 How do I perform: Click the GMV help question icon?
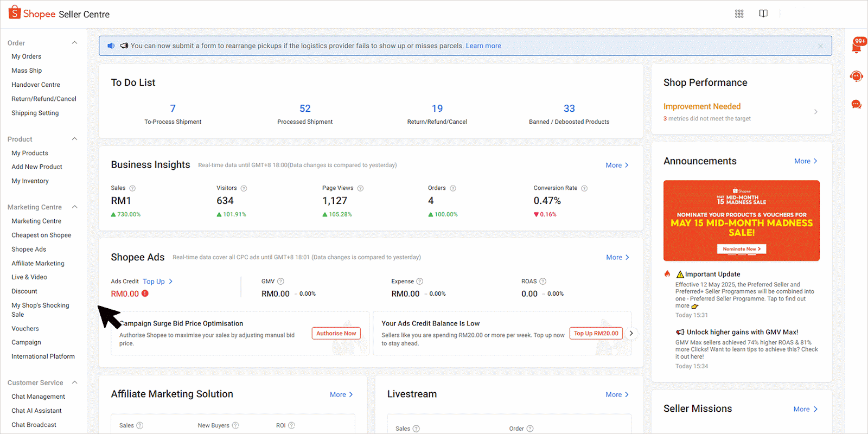[280, 282]
